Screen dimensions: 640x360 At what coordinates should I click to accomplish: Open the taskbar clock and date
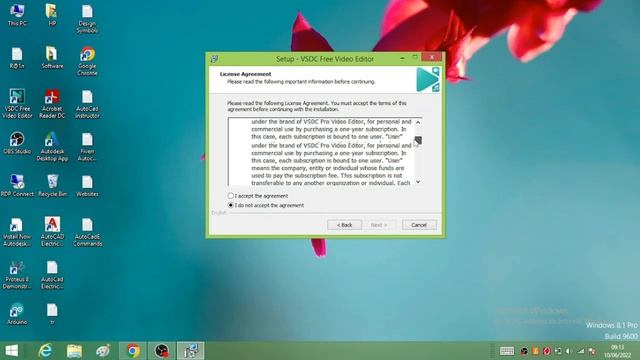[617, 351]
